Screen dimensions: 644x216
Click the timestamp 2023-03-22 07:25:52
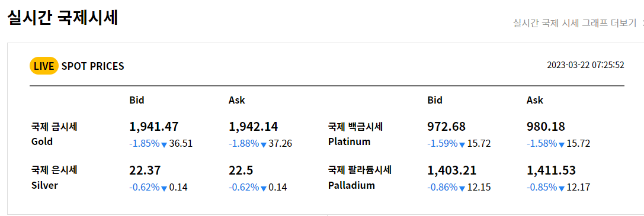[x=586, y=65]
